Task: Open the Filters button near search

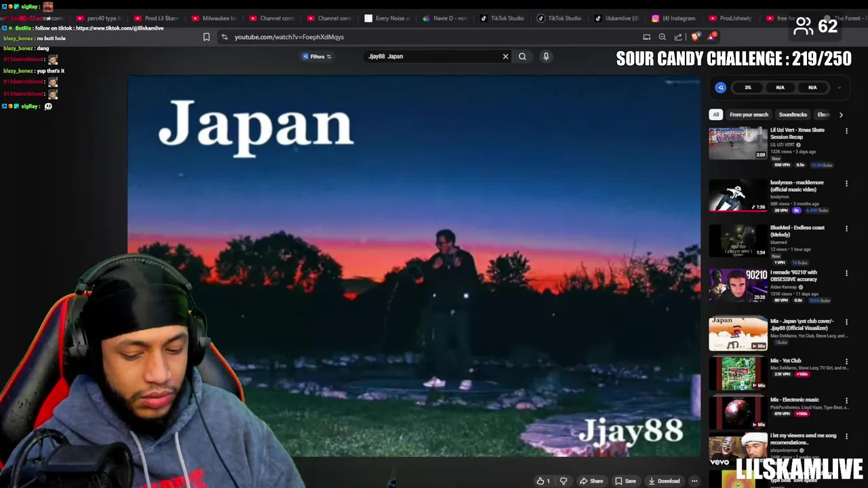Action: [x=317, y=56]
